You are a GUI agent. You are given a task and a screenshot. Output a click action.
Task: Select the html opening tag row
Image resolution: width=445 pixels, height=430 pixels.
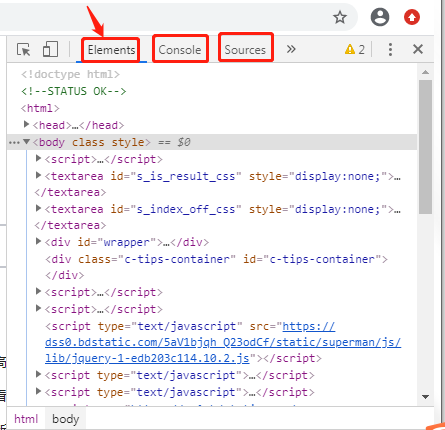click(40, 108)
